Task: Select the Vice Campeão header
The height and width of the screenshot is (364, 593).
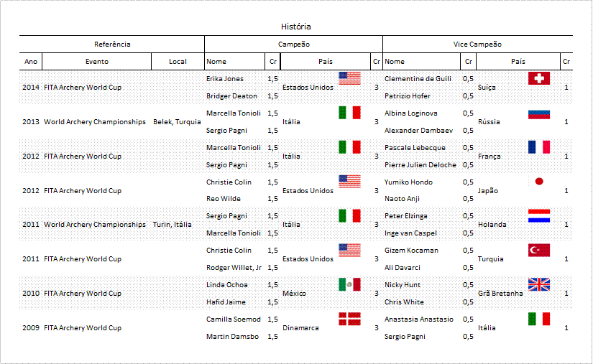Action: pos(477,45)
